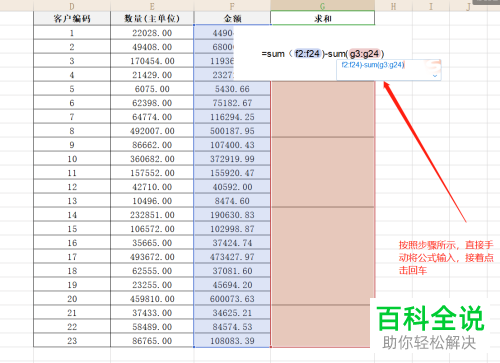Image resolution: width=500 pixels, height=363 pixels.
Task: Click the 数量(主单位) header cell
Action: click(152, 18)
